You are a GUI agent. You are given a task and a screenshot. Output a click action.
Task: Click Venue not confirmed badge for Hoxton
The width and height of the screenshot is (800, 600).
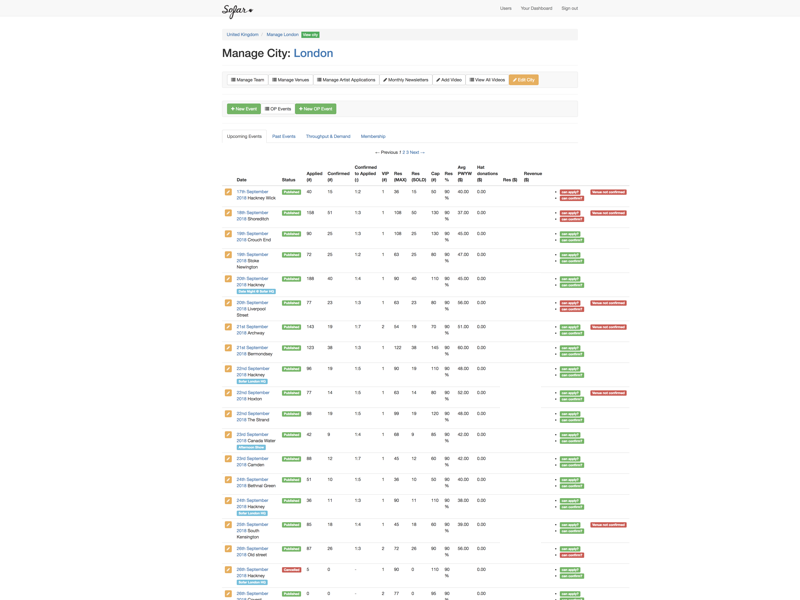608,393
